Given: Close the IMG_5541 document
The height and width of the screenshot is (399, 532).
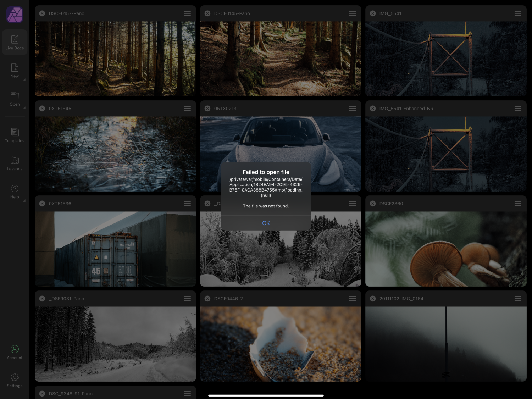Looking at the screenshot, I should click(x=373, y=13).
